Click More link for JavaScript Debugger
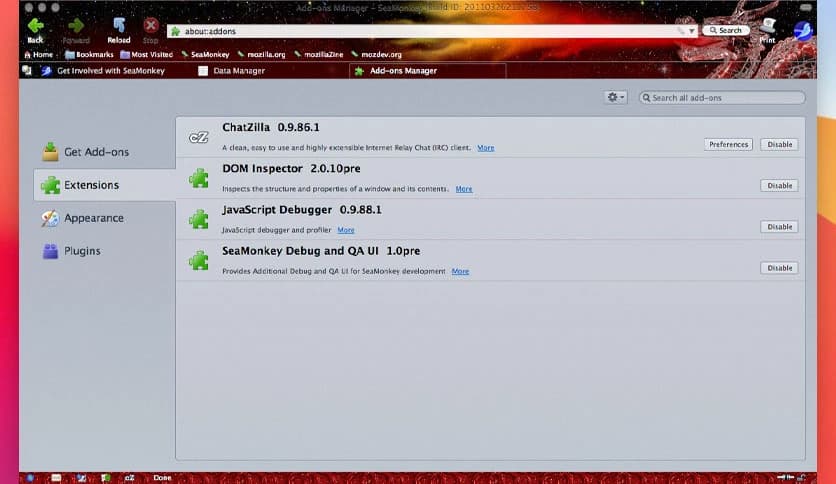836x484 pixels. pyautogui.click(x=345, y=230)
